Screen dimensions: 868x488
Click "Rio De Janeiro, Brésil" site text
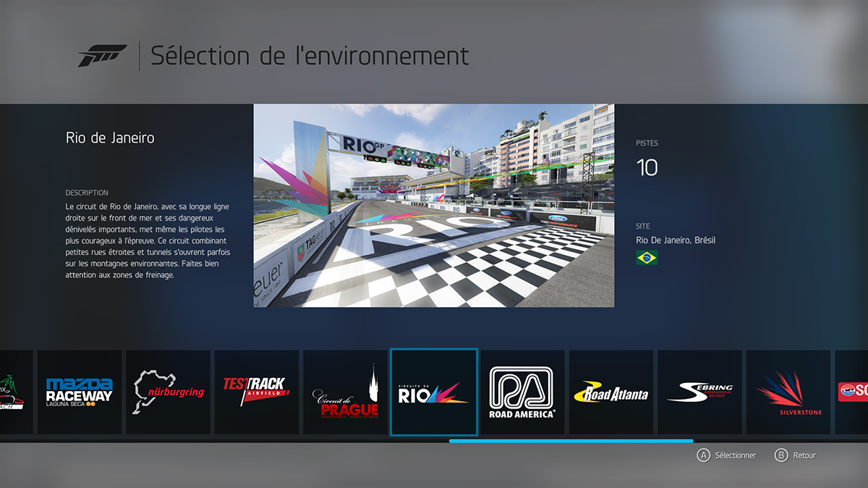[x=676, y=240]
